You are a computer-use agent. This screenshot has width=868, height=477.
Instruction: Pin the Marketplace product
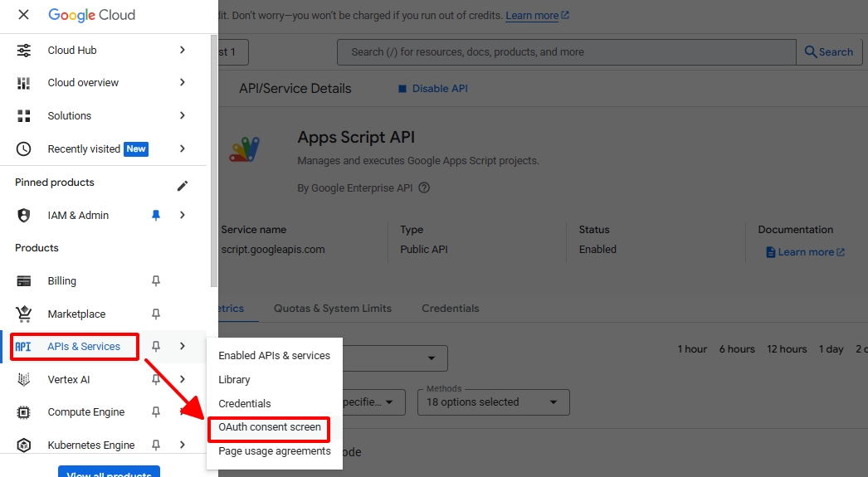tap(156, 314)
